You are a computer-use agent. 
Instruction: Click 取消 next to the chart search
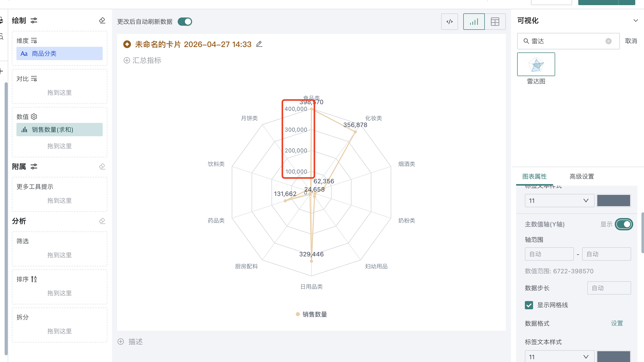(x=631, y=41)
